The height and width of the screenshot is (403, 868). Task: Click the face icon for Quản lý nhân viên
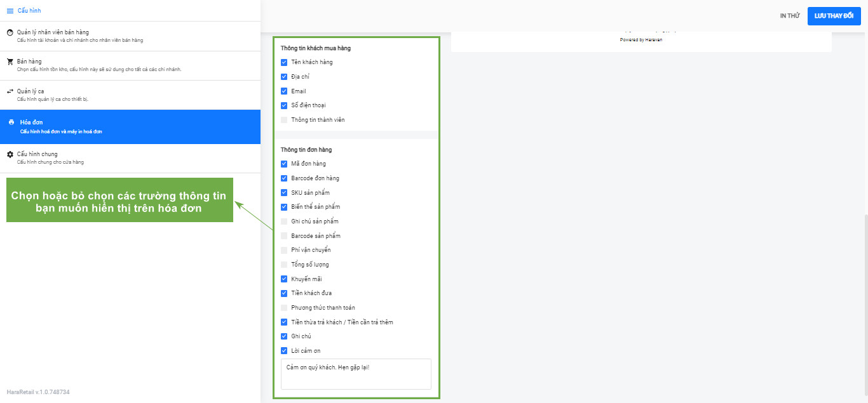click(x=10, y=32)
